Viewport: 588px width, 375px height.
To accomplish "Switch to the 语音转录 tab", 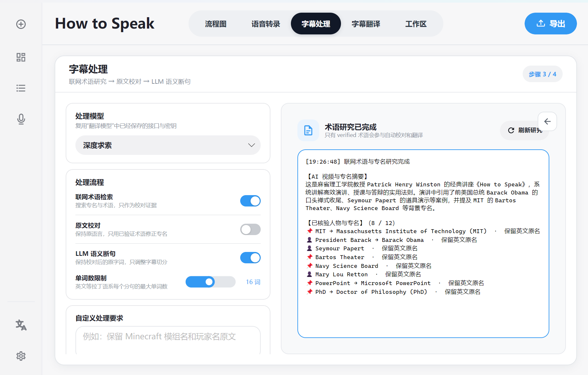I will (x=266, y=24).
